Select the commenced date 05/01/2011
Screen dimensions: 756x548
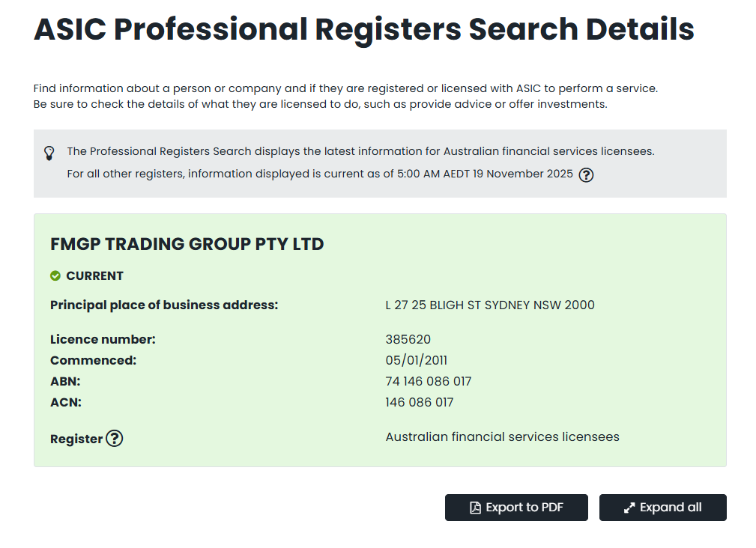[416, 361]
